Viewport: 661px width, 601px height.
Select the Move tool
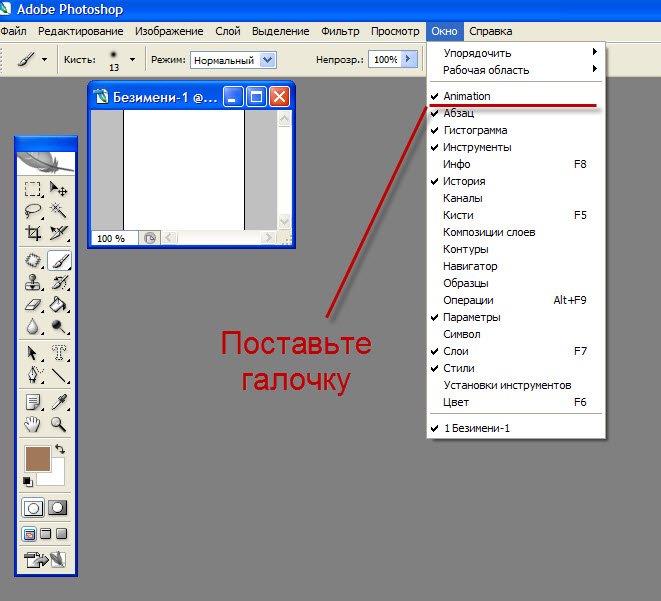[59, 189]
